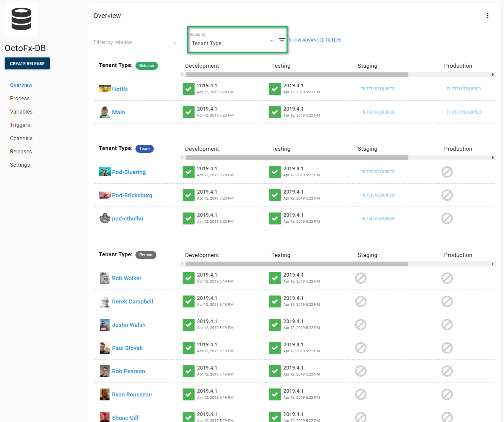Open the Justin Walsh tenant link
Screen dimensions: 504x422
[128, 325]
